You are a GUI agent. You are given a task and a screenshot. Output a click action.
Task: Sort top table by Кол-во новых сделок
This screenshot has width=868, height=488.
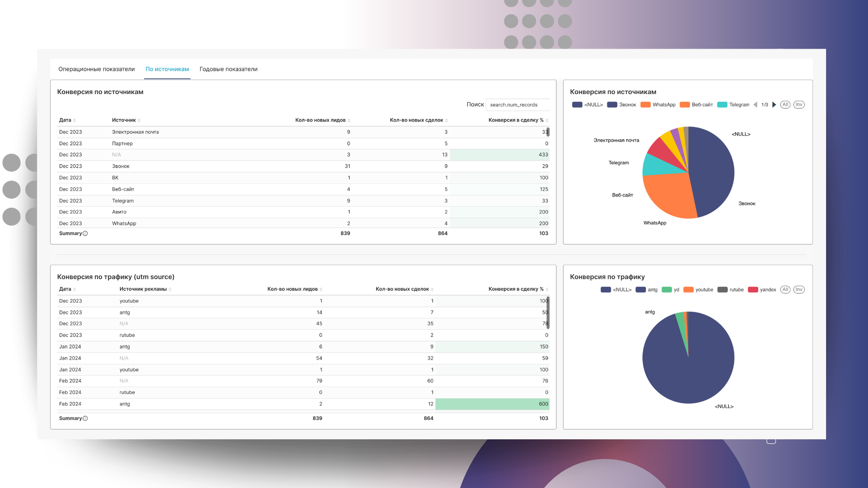(x=446, y=120)
